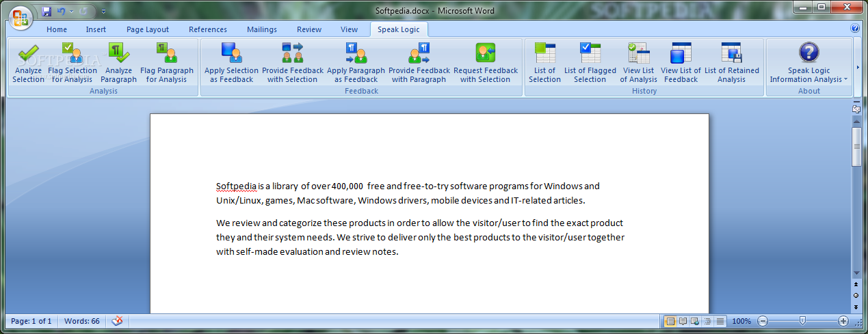Select the Speak Logic tab
Viewport: 868px width, 334px height.
399,29
